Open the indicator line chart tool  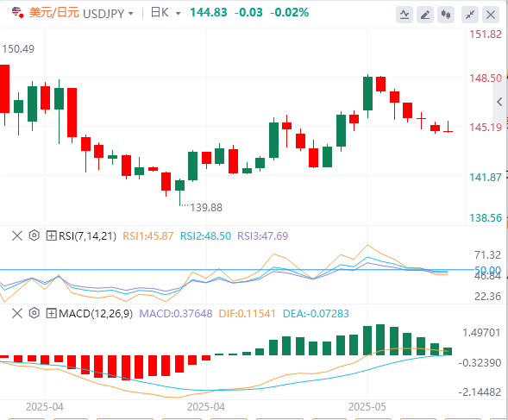point(405,15)
